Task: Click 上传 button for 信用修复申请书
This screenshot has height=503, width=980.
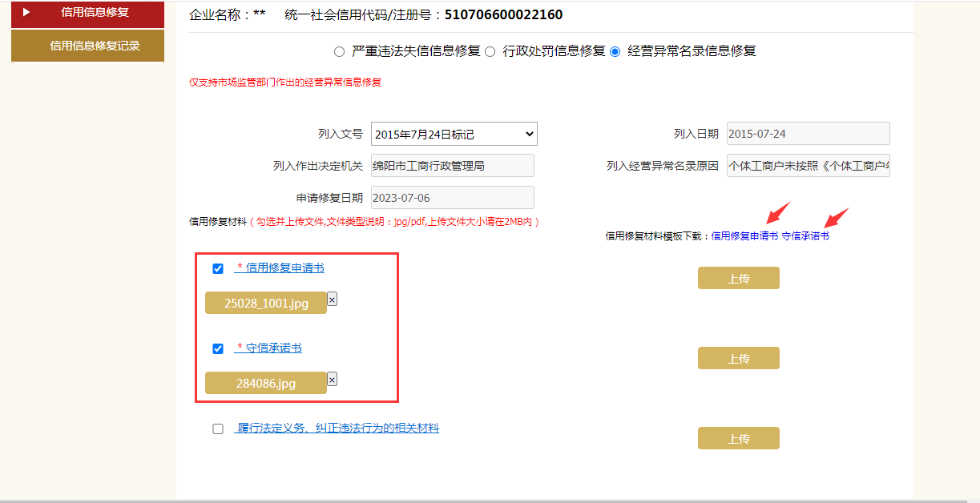Action: (x=738, y=278)
